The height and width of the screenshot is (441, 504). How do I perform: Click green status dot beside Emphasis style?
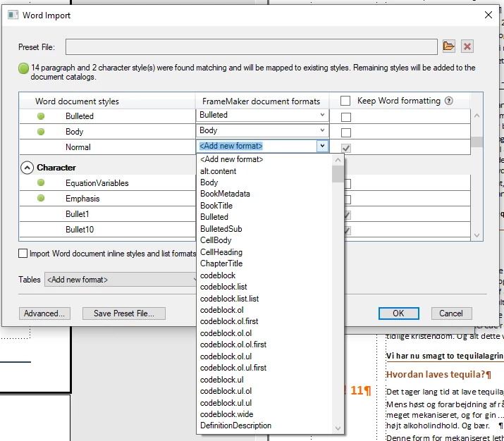coord(41,198)
